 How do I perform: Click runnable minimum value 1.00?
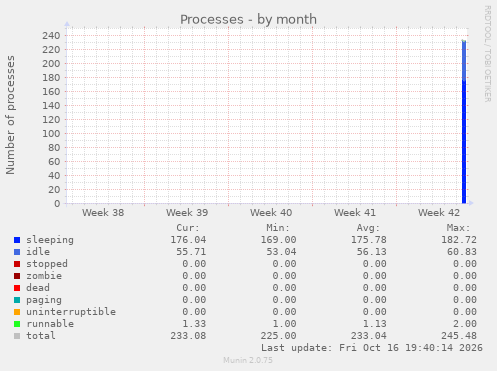[x=285, y=324]
